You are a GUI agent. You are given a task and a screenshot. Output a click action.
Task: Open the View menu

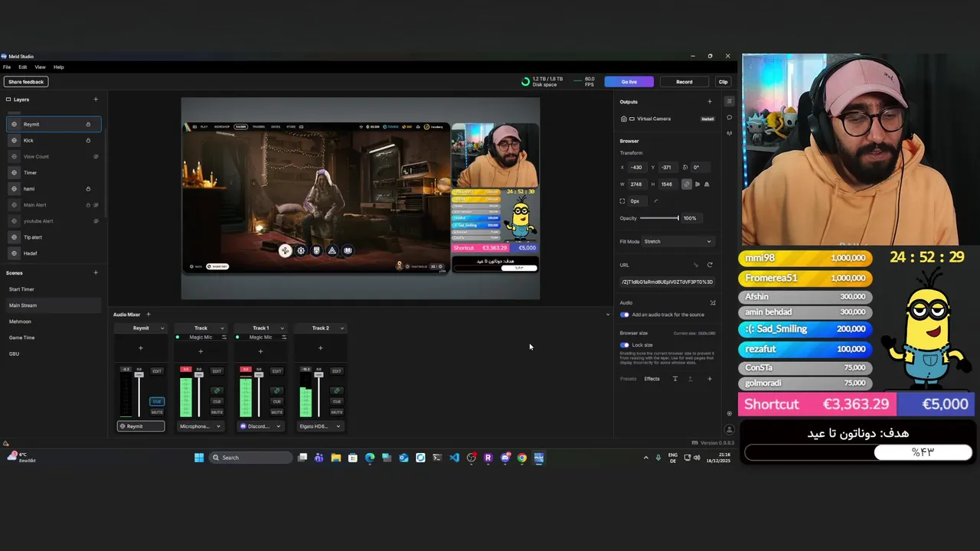(40, 67)
